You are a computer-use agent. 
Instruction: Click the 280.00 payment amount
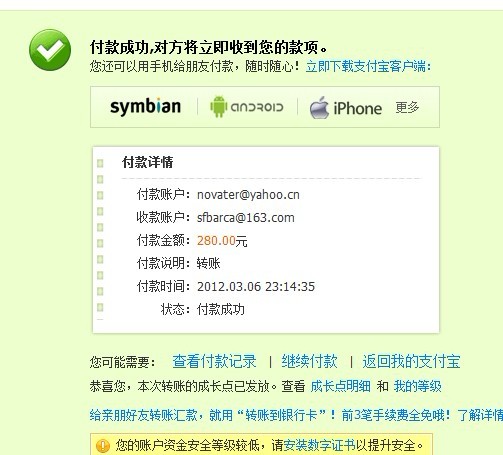click(x=216, y=240)
